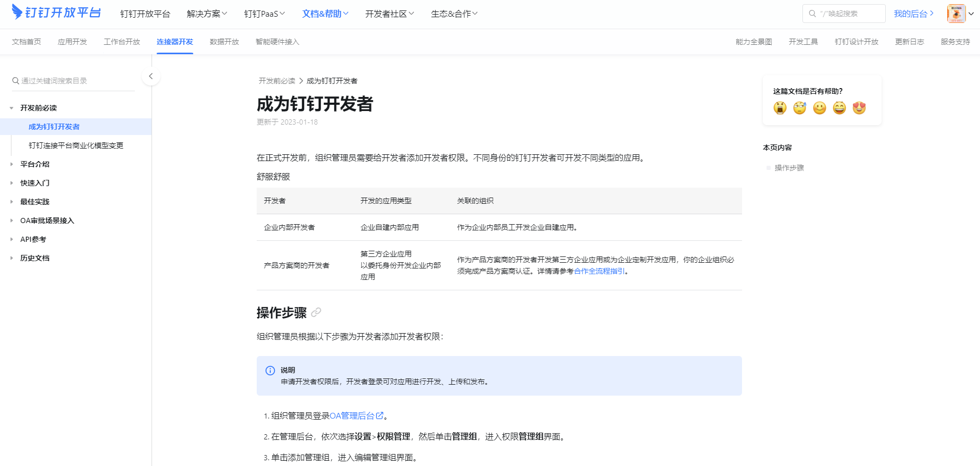Collapse the sidebar with the arrow button
Viewport: 980px width, 466px height.
point(151,76)
